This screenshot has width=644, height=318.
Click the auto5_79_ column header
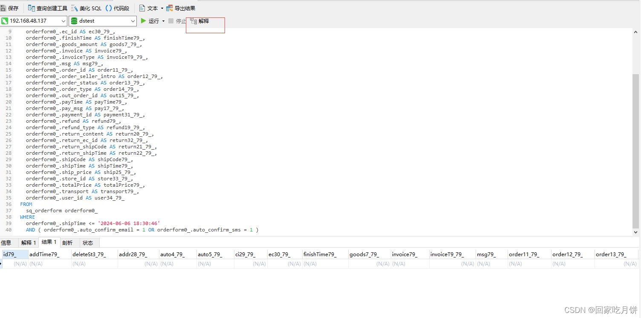pos(215,254)
